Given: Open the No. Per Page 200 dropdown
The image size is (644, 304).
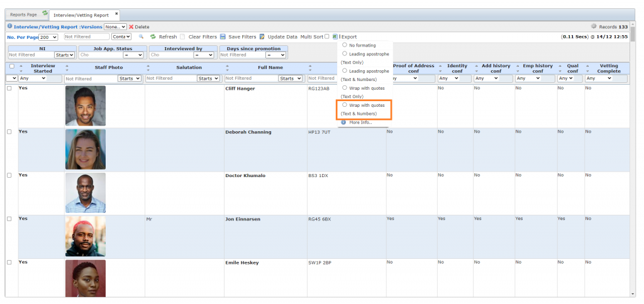Looking at the screenshot, I should tap(48, 37).
